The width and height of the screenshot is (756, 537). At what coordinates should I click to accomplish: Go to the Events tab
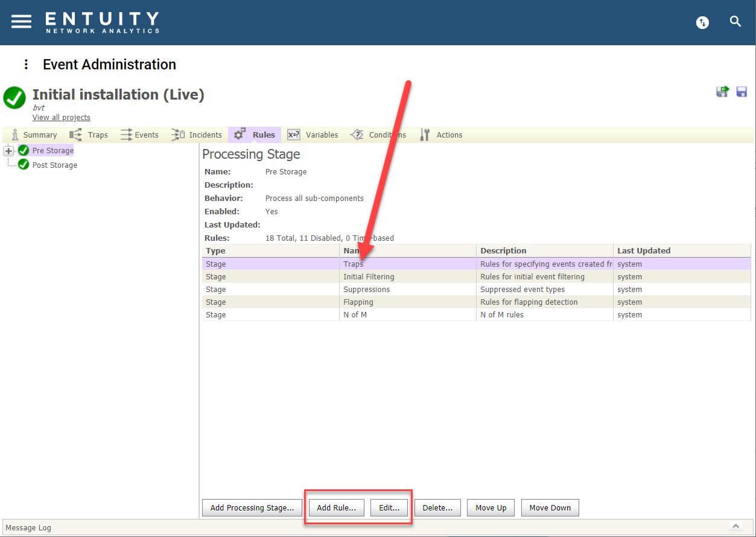point(139,135)
